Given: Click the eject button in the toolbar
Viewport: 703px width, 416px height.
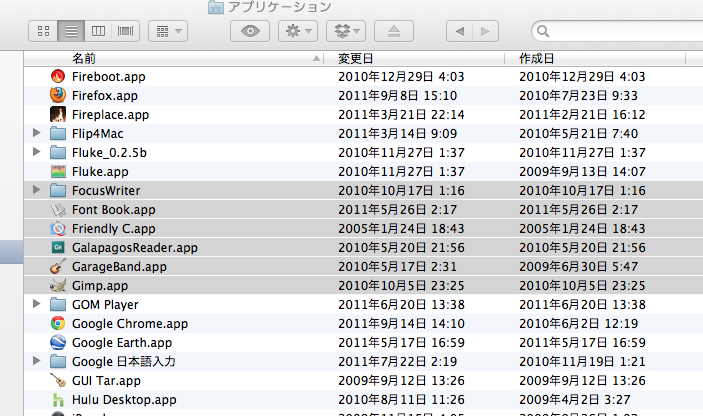Looking at the screenshot, I should click(x=394, y=31).
